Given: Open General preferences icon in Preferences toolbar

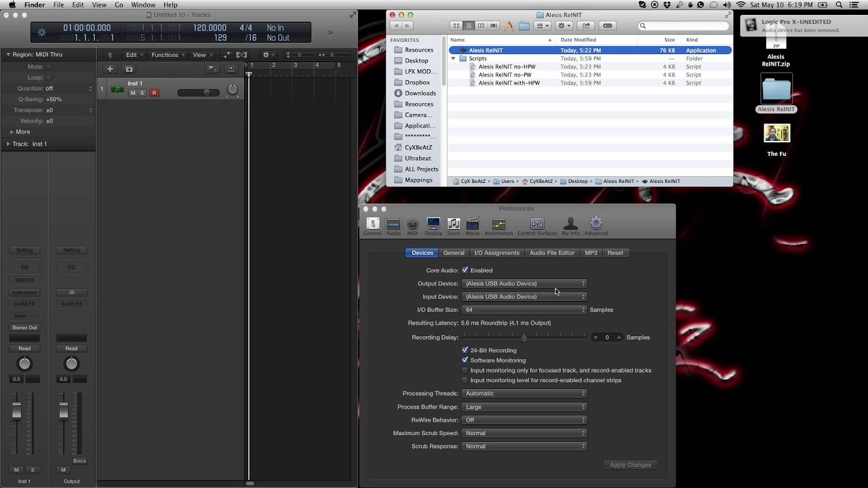Looking at the screenshot, I should [x=372, y=226].
